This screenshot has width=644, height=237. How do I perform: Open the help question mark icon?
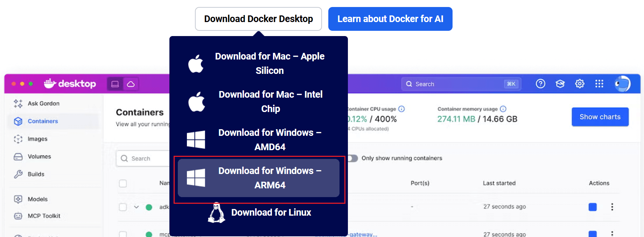pos(540,84)
